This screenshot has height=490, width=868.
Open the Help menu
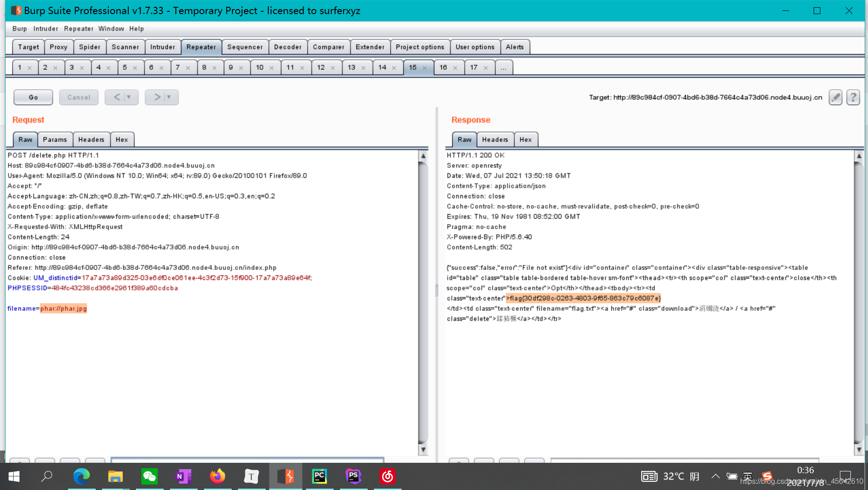coord(136,29)
